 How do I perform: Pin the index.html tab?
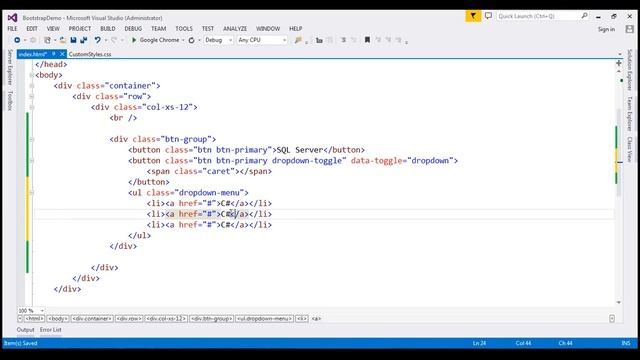click(53, 54)
